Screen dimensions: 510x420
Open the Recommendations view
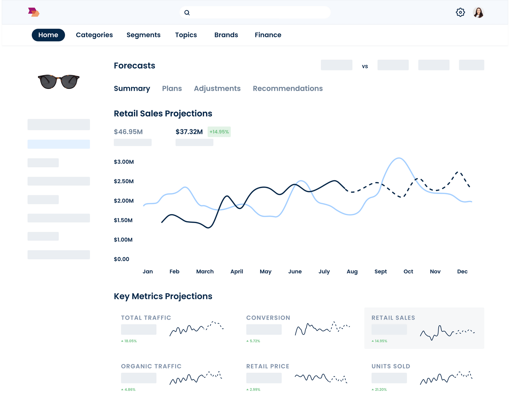(x=288, y=88)
